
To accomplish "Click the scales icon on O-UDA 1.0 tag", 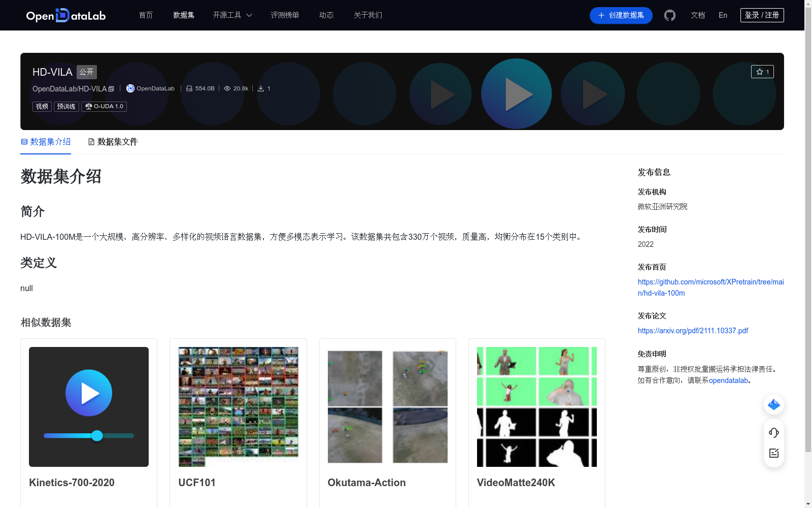I will (89, 106).
